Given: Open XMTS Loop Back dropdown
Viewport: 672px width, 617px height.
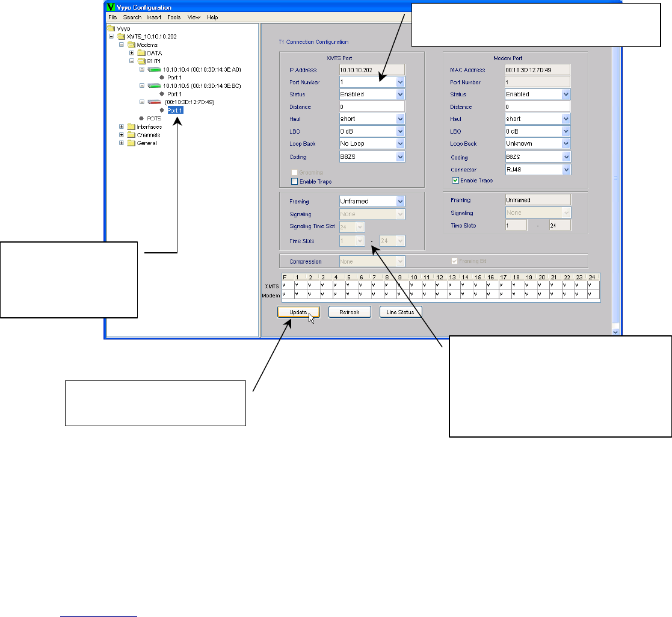Looking at the screenshot, I should click(x=400, y=144).
